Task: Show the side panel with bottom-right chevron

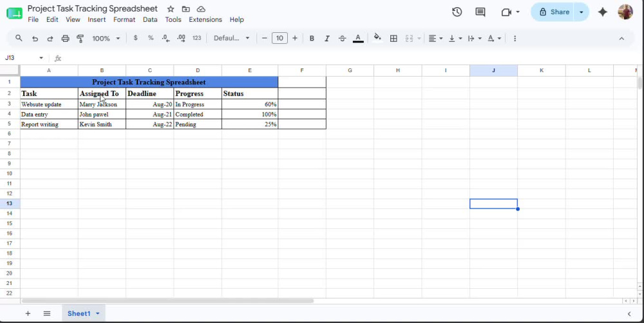Action: pyautogui.click(x=629, y=314)
